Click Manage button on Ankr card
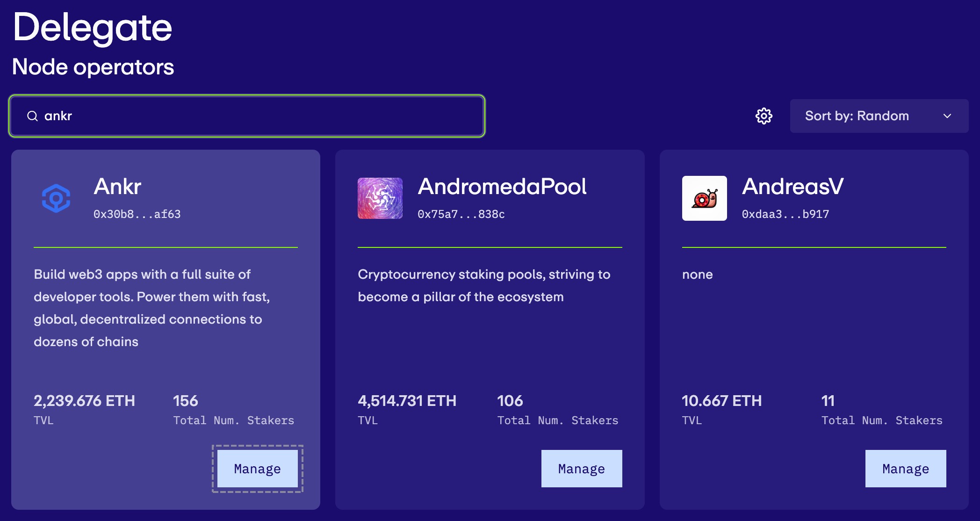Viewport: 980px width, 521px height. pos(257,469)
